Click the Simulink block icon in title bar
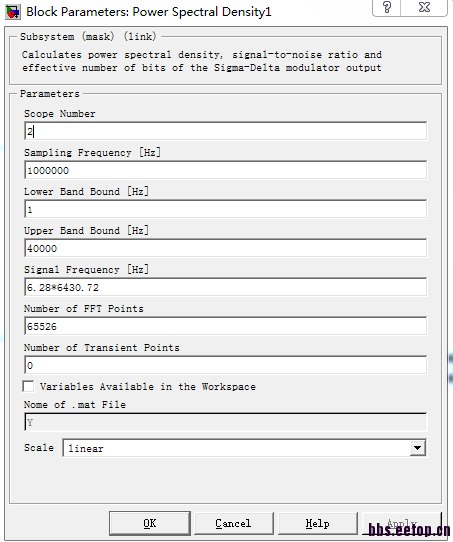The height and width of the screenshot is (542, 453). (13, 12)
